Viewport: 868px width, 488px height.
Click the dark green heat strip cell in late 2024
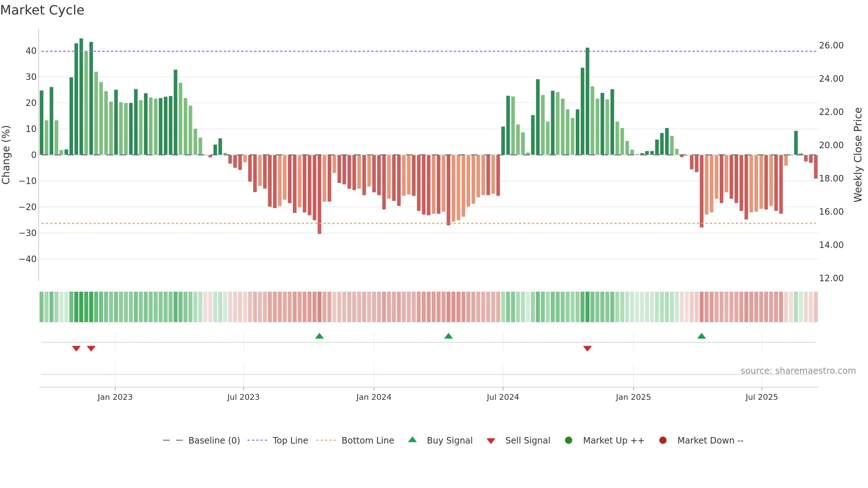coord(587,307)
